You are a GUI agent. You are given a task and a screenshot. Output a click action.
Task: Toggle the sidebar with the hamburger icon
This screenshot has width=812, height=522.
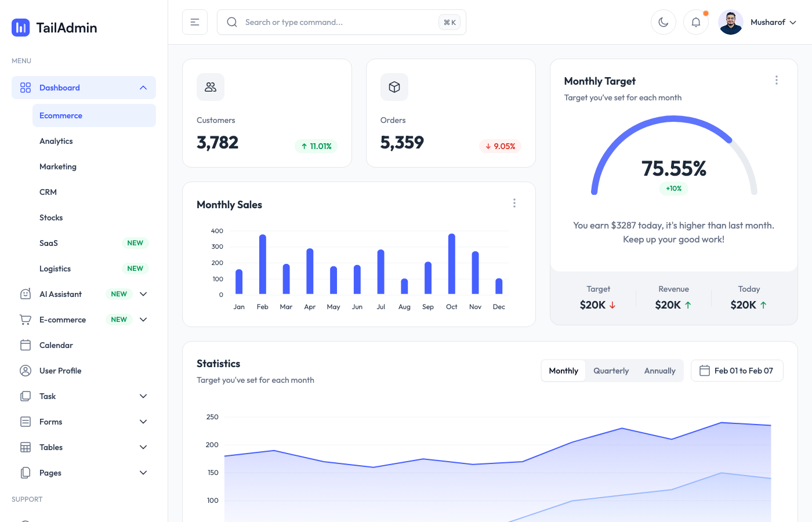tap(195, 21)
